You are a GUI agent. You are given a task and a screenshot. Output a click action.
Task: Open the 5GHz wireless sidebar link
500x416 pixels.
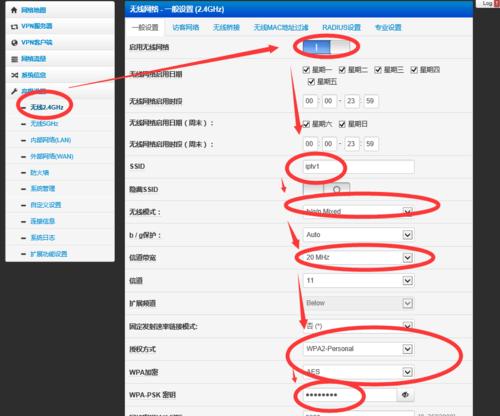pyautogui.click(x=44, y=124)
